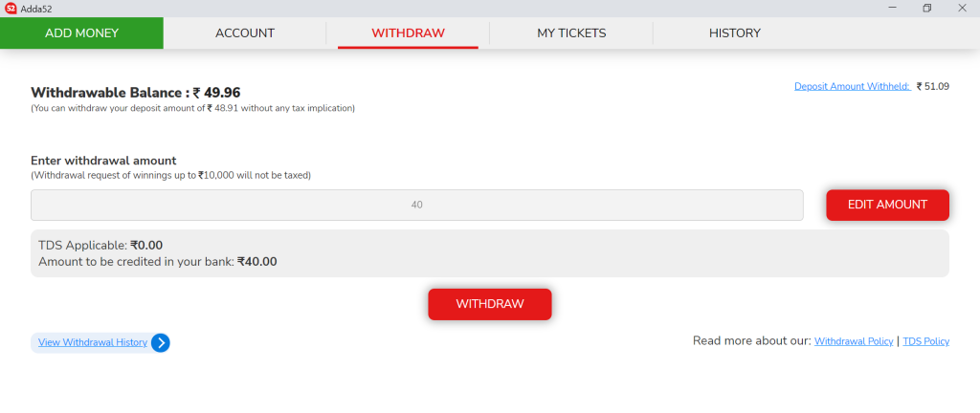Switch to the ACCOUNT tab
980x413 pixels.
tap(245, 33)
